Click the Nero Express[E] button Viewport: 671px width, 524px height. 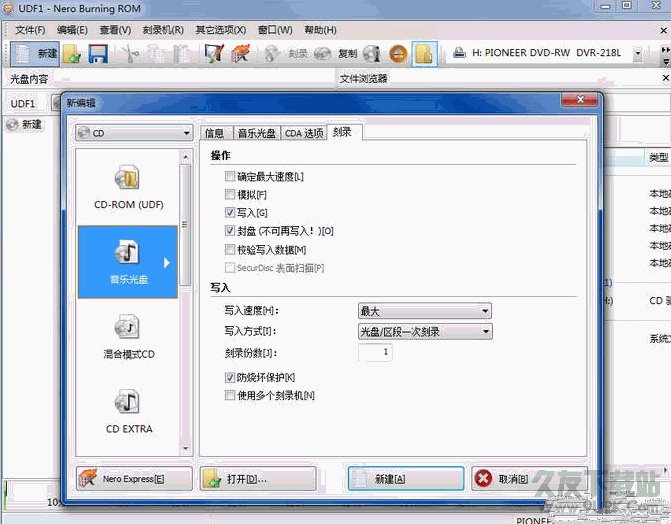tap(134, 478)
